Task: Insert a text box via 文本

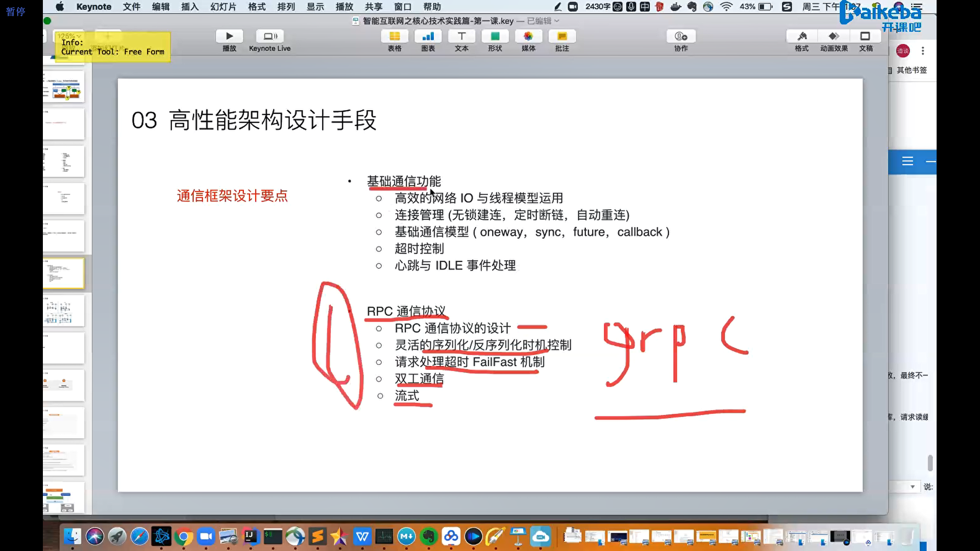Action: point(461,36)
